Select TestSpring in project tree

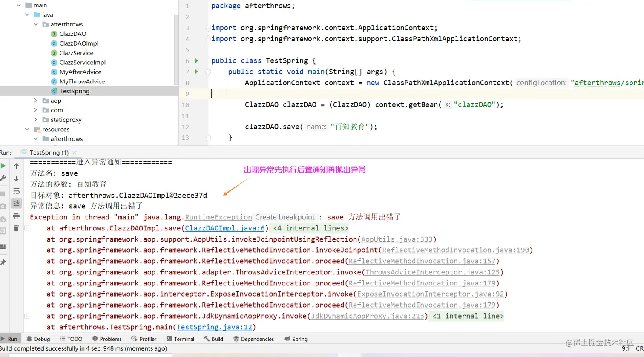(75, 91)
